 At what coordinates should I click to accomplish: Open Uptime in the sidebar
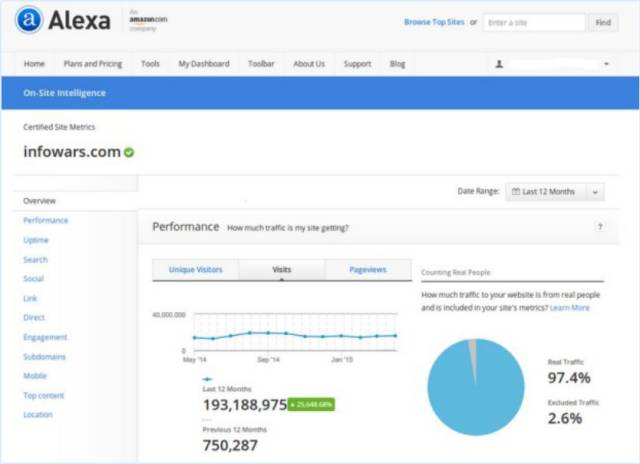point(36,240)
